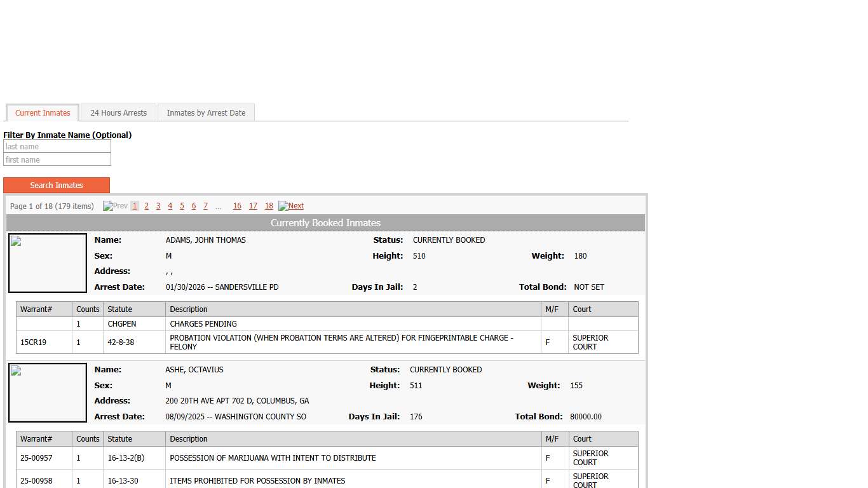Select the page 5 link

click(x=182, y=206)
